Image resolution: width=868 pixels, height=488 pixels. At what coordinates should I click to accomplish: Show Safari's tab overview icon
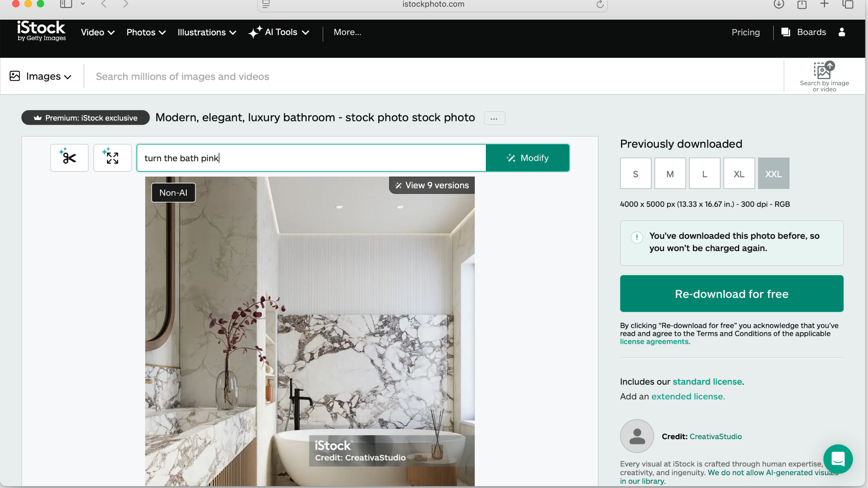point(848,4)
